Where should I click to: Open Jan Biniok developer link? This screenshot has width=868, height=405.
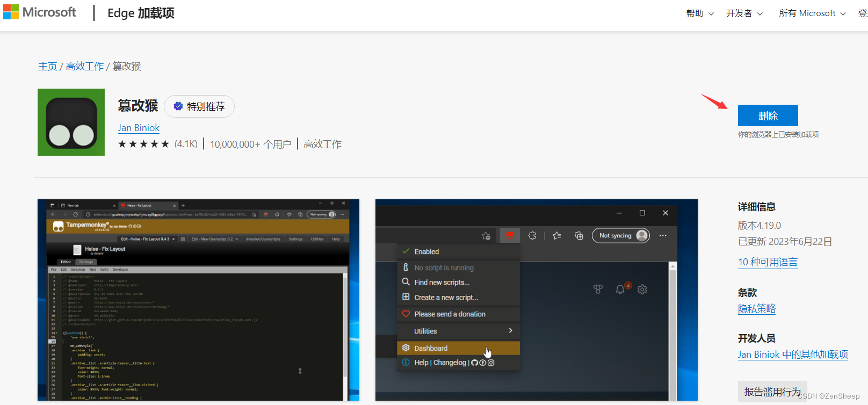tap(139, 128)
